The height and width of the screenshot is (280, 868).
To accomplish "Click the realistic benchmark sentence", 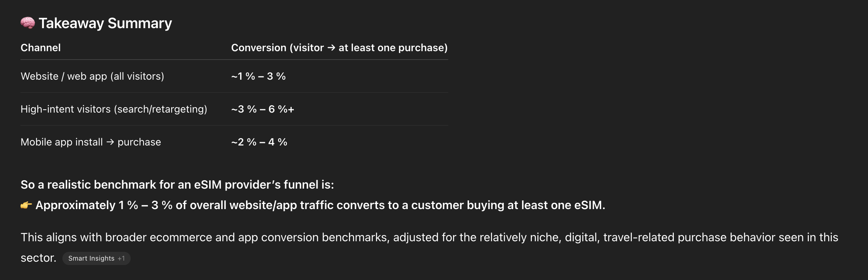I will 177,185.
